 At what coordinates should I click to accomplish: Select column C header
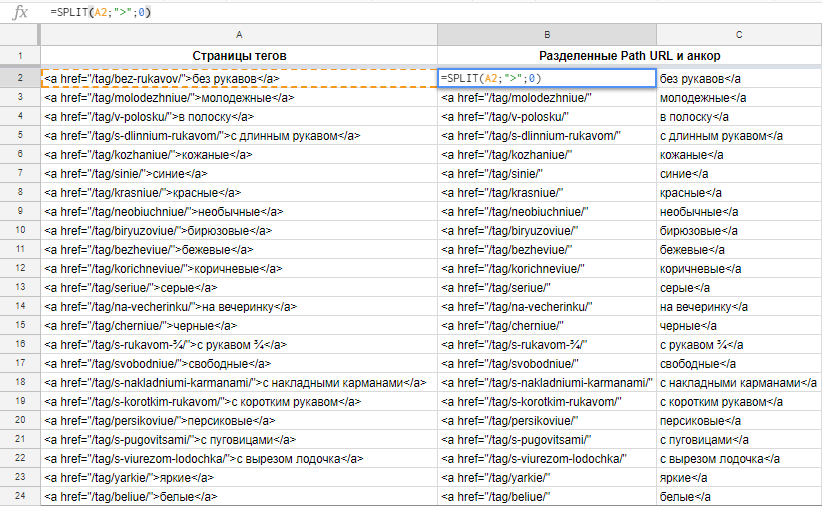click(x=738, y=34)
